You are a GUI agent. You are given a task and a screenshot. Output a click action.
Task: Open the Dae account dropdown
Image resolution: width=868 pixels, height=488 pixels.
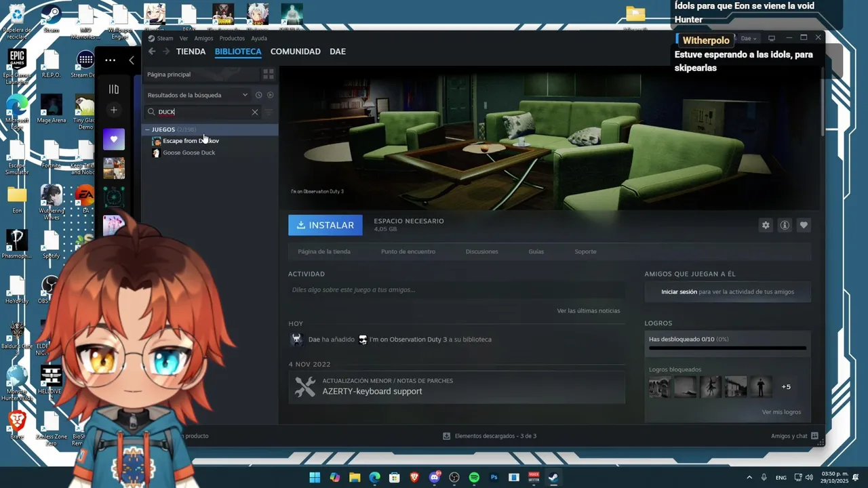pos(749,38)
